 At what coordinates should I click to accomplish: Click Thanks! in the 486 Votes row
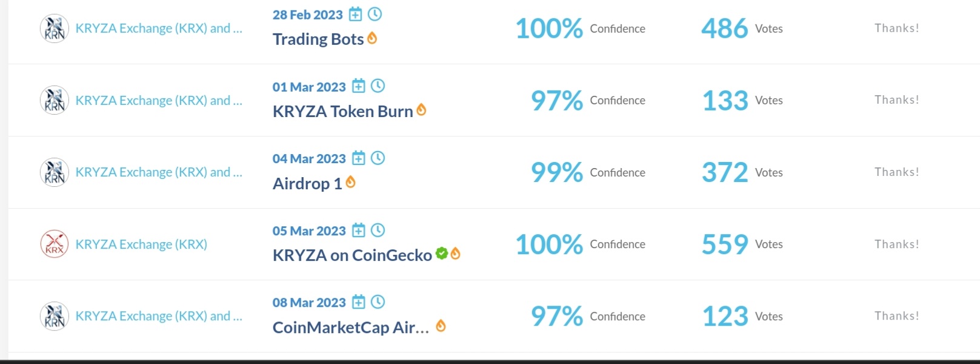[x=897, y=28]
